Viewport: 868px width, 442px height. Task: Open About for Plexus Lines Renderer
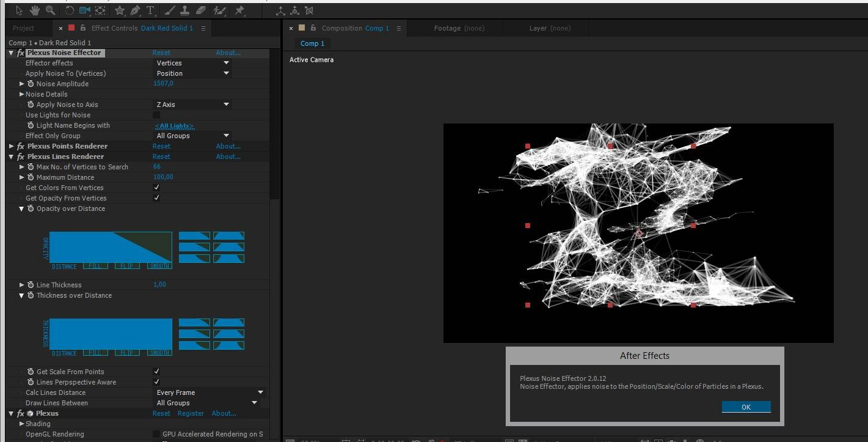[x=228, y=157]
